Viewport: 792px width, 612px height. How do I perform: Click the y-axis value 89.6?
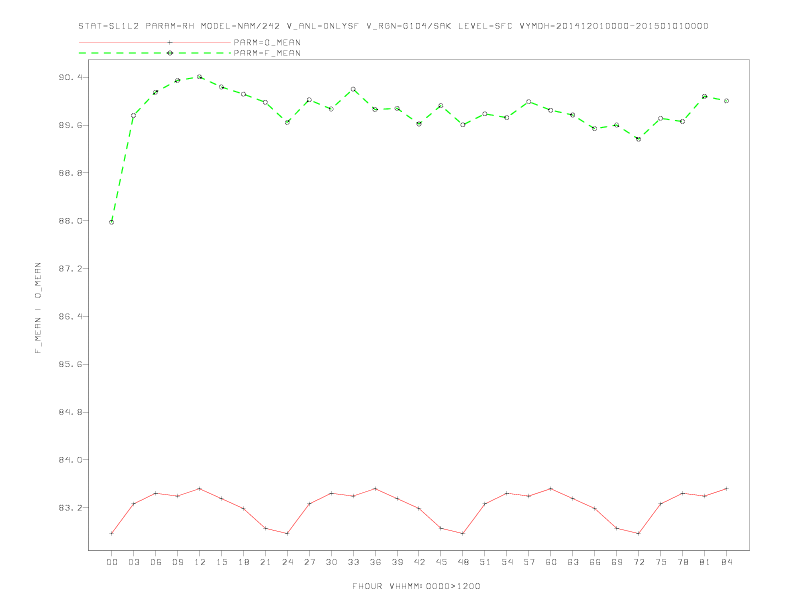pyautogui.click(x=70, y=125)
